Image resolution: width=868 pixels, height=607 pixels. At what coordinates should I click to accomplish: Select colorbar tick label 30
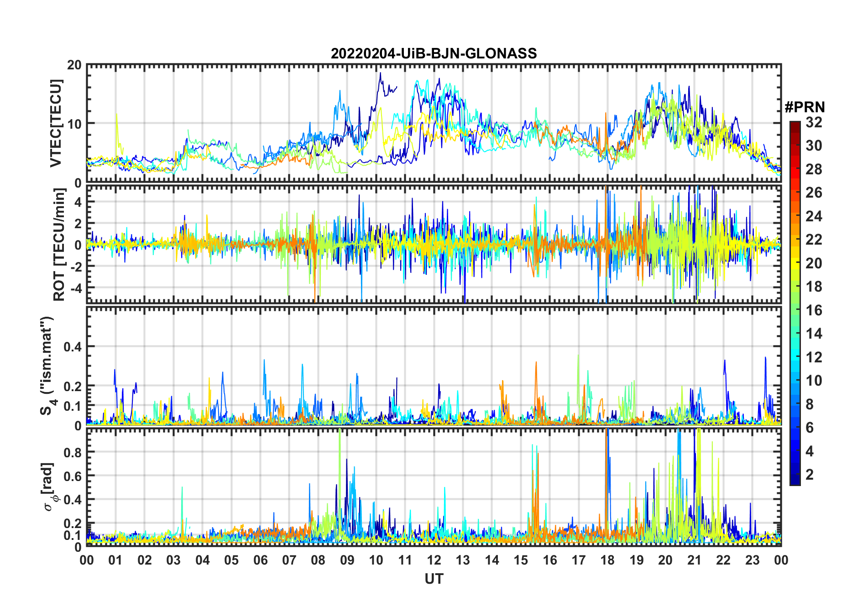click(x=814, y=146)
